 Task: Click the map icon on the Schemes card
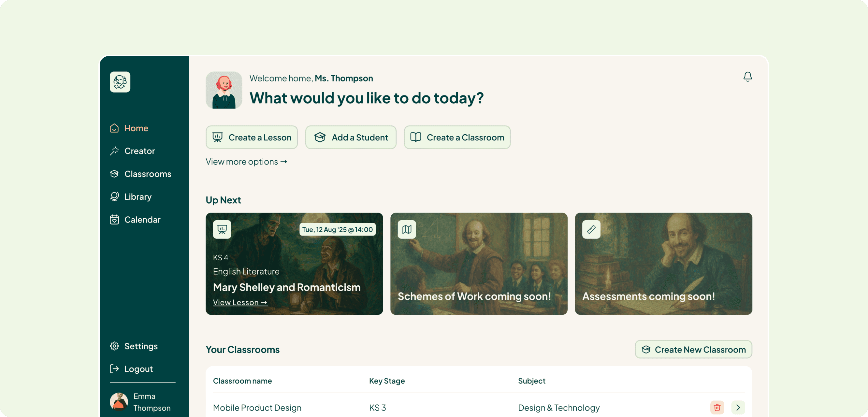pyautogui.click(x=407, y=229)
